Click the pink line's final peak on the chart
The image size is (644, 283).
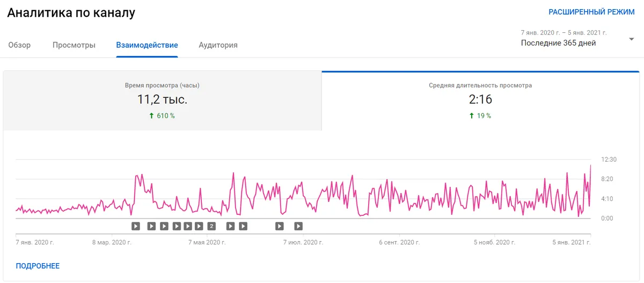tap(590, 165)
